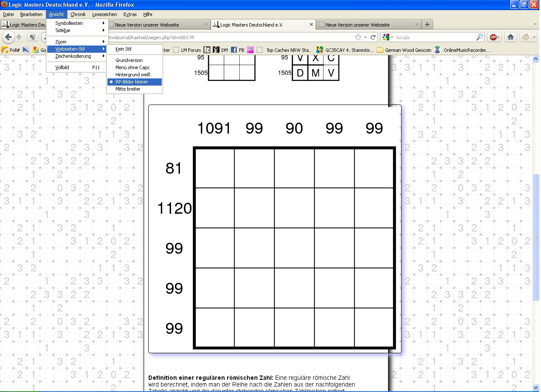Click the Greasemonkey monkey icon

526,37
